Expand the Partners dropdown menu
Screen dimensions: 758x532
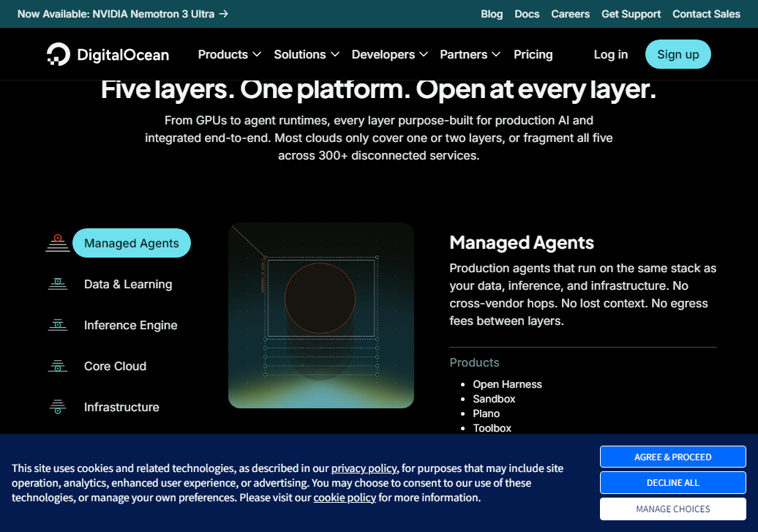(x=470, y=55)
